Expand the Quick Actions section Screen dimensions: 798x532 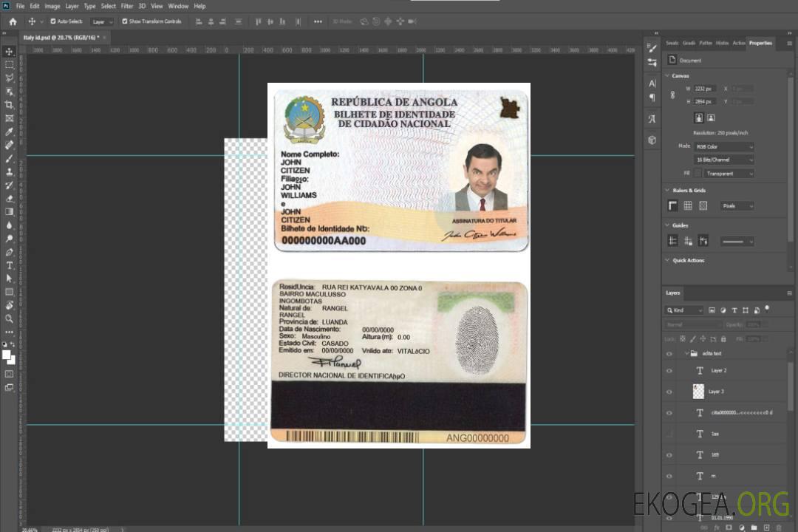(x=668, y=260)
